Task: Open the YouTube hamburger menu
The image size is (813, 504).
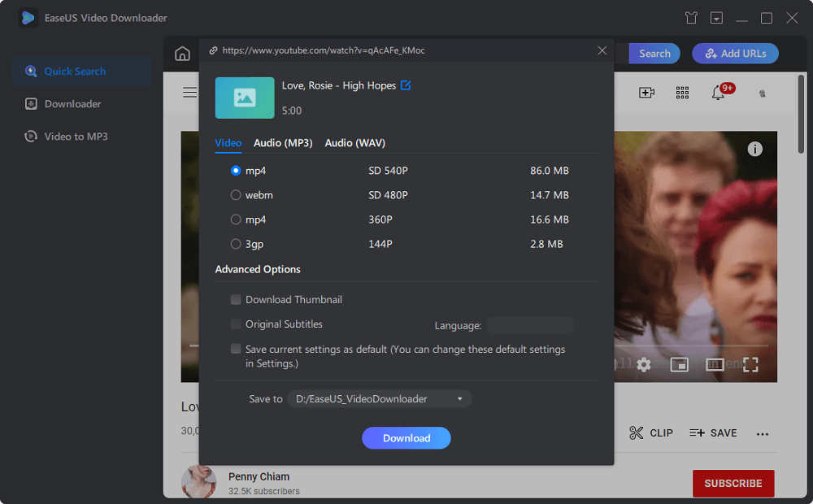Action: click(189, 93)
